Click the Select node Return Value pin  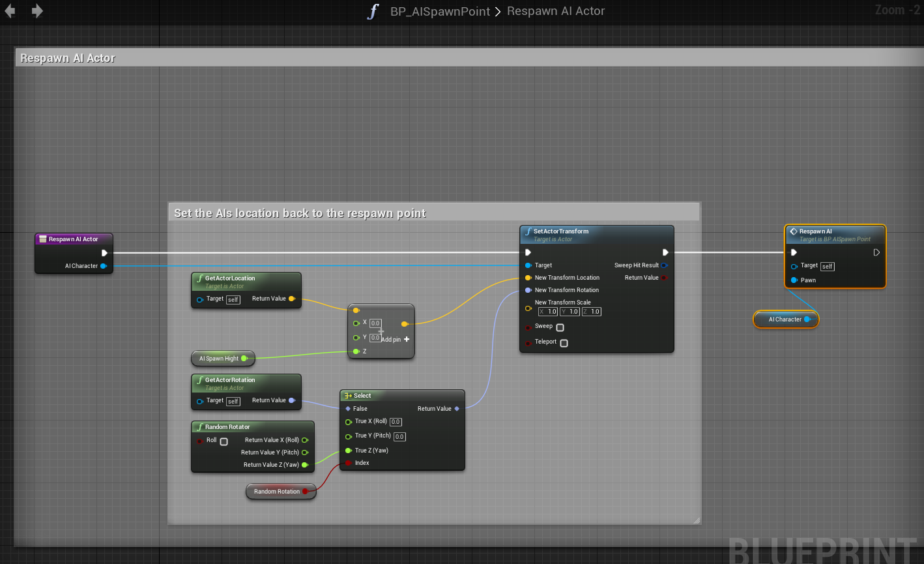click(x=457, y=409)
